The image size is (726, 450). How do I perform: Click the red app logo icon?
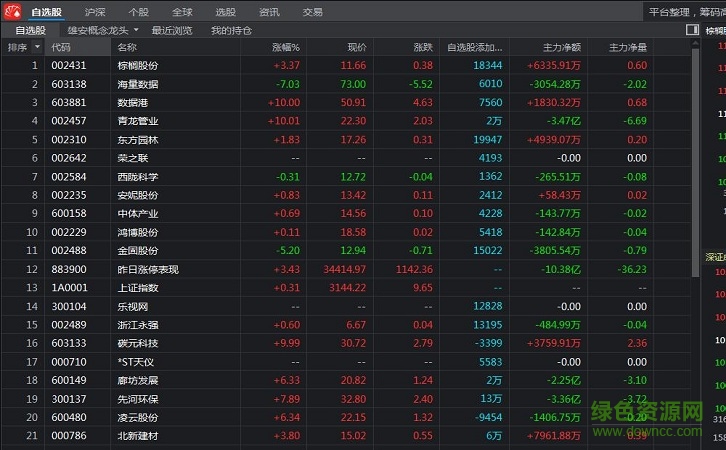(11, 12)
